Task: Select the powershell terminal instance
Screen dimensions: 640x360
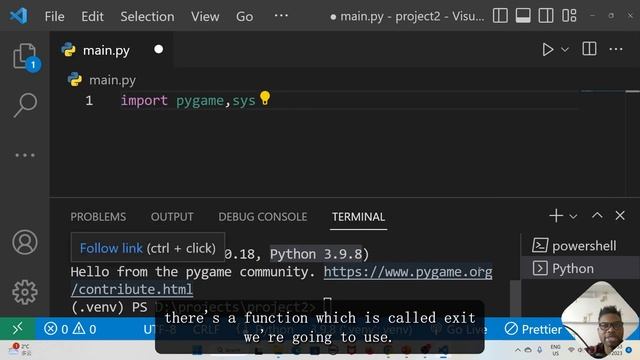Action: point(580,246)
